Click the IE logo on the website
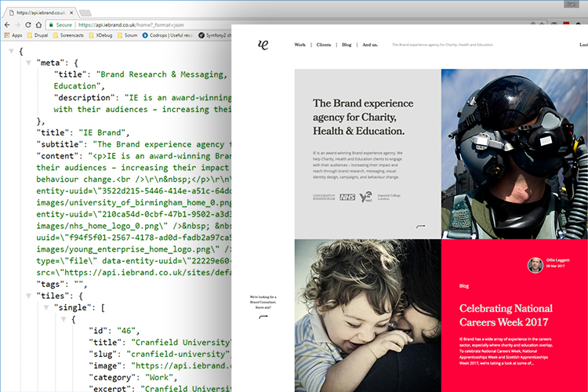Viewport: 588px width, 392px height. [263, 45]
